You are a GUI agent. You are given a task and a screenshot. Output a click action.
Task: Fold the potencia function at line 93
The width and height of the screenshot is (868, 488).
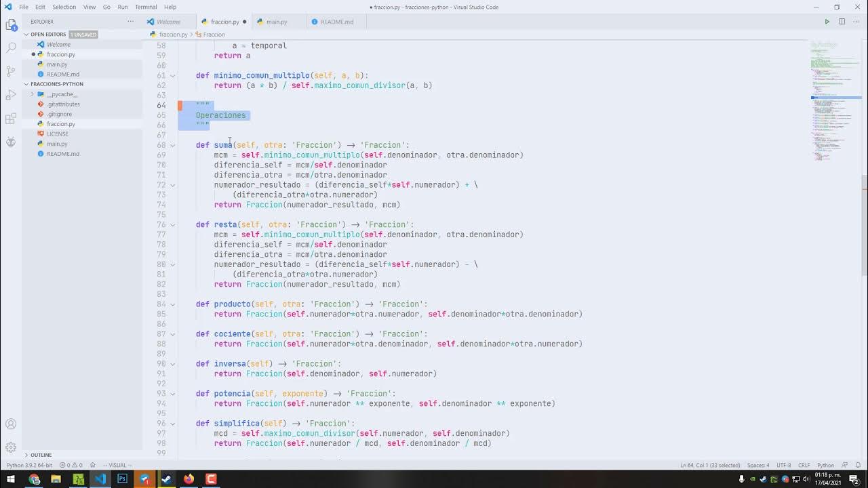click(x=172, y=394)
